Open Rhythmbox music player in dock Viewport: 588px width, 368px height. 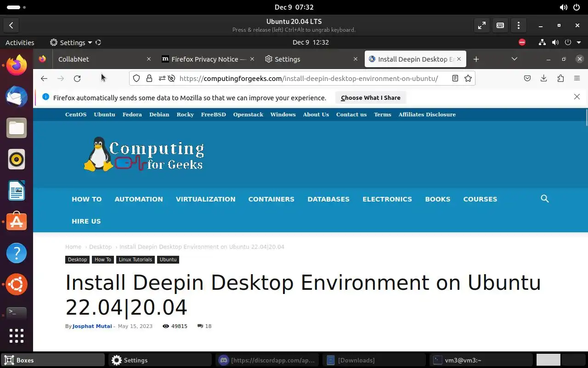(17, 159)
